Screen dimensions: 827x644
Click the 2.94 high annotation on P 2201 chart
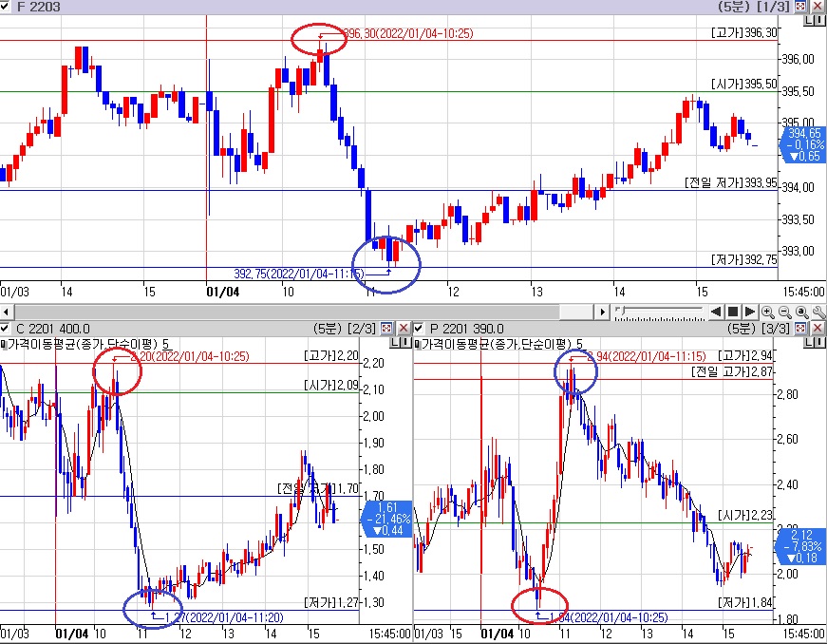646,357
